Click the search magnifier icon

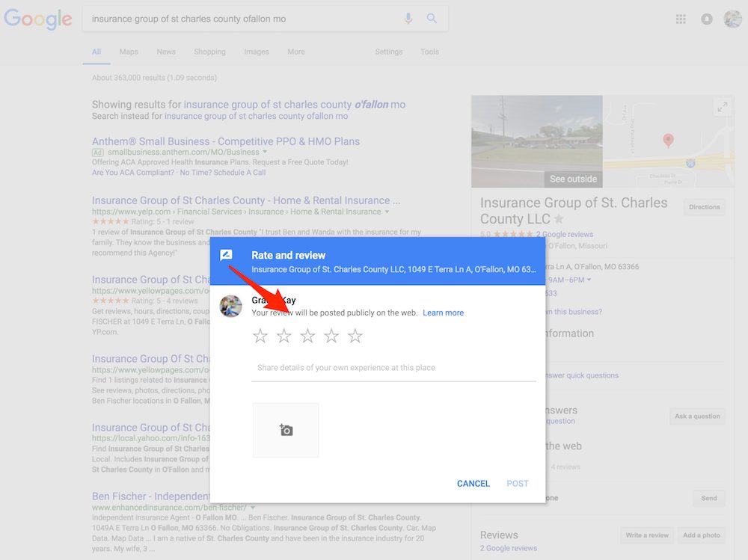[x=432, y=19]
